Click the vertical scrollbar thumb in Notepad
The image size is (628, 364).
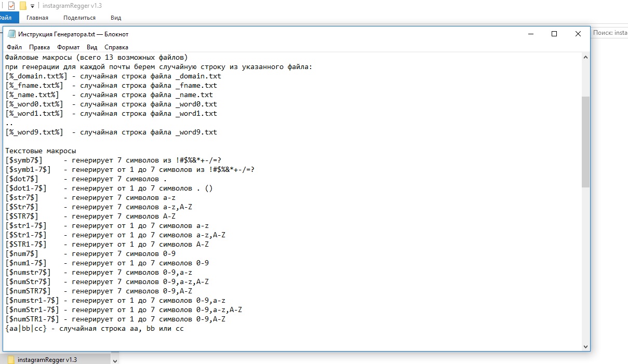[586, 141]
